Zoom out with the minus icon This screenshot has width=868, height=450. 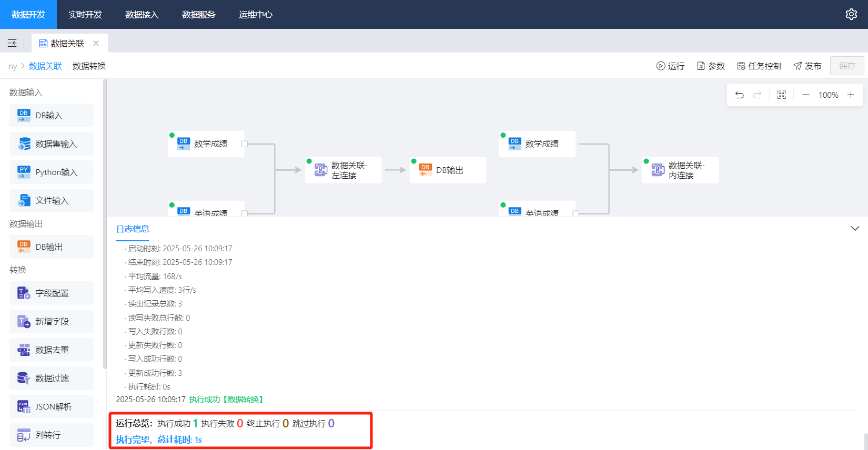(x=805, y=95)
